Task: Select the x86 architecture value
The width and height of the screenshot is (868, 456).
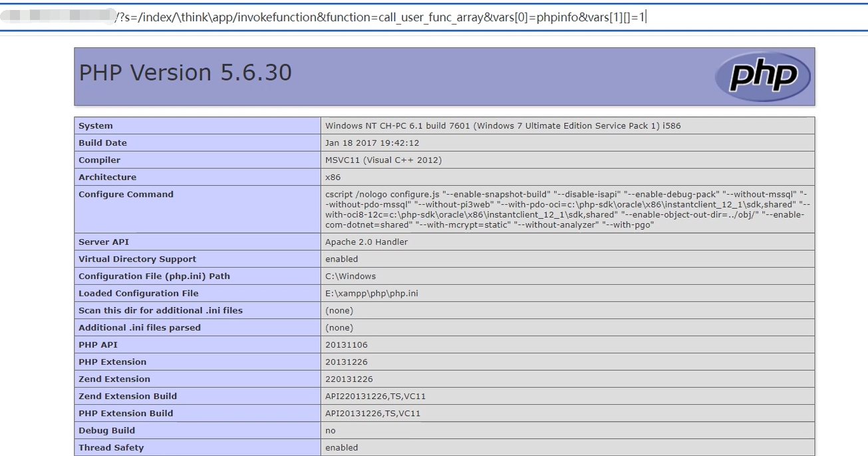Action: (x=333, y=178)
